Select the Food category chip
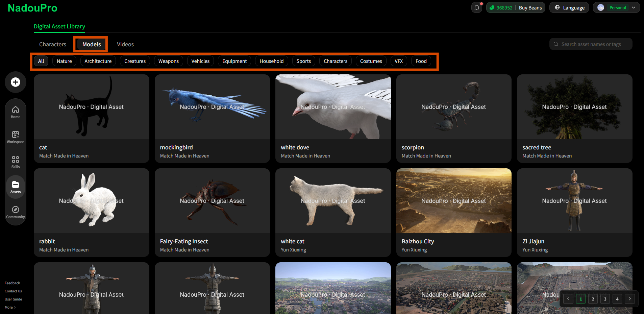Screen dimensions: 644x314 (421, 61)
